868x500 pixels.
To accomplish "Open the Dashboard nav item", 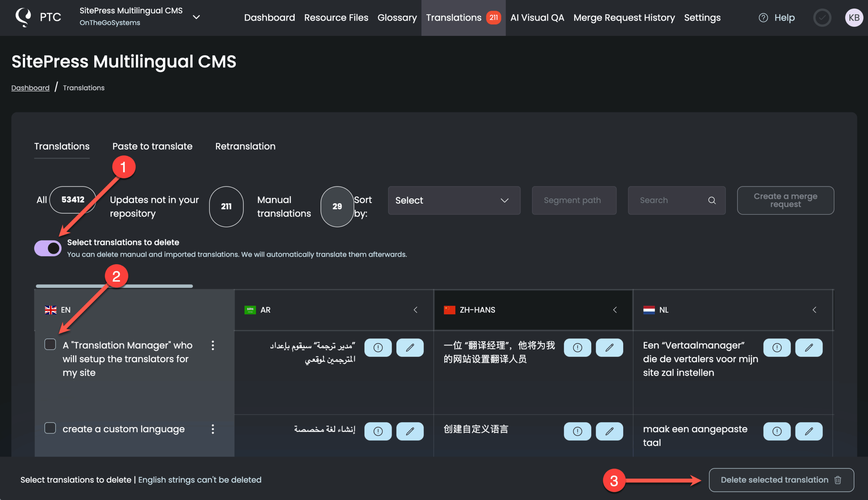I will tap(270, 18).
